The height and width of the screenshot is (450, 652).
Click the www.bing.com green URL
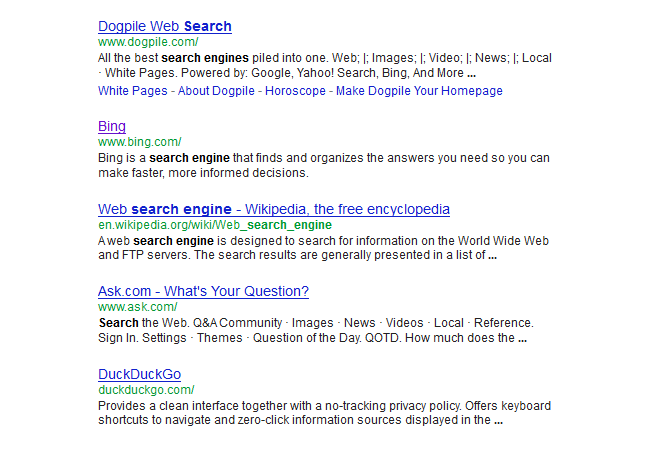pos(140,142)
